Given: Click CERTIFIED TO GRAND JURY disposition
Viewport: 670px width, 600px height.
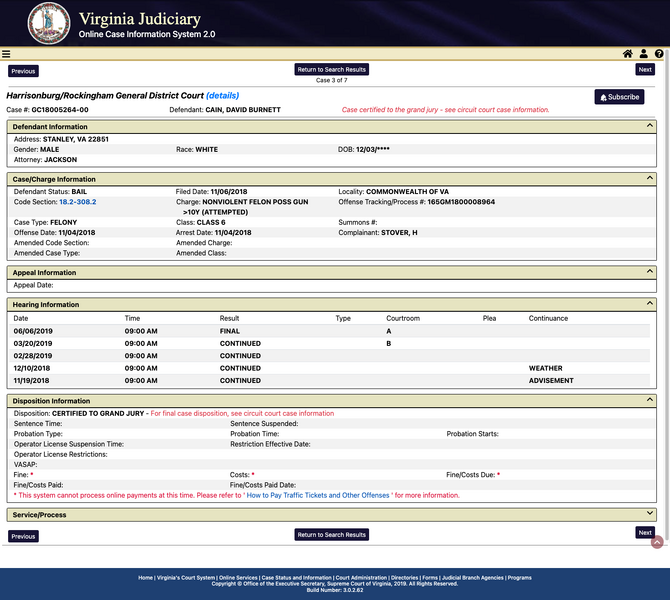Looking at the screenshot, I should coord(98,413).
